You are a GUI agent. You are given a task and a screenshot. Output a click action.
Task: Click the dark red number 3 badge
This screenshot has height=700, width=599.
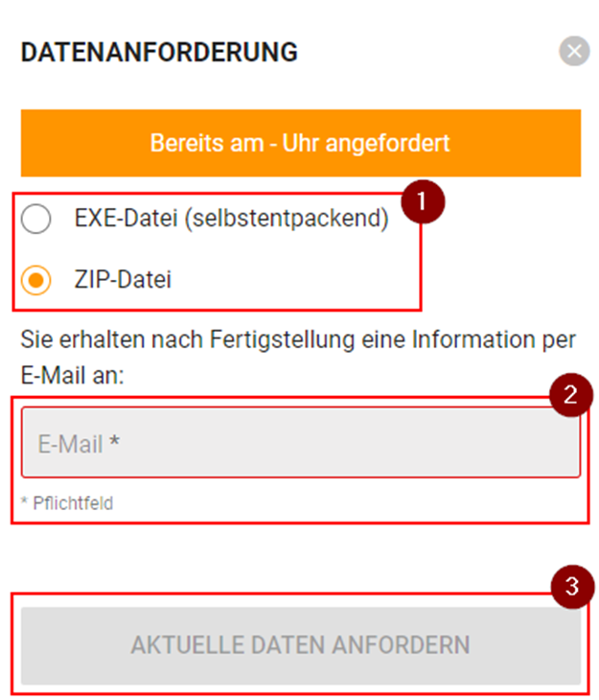coord(571,587)
